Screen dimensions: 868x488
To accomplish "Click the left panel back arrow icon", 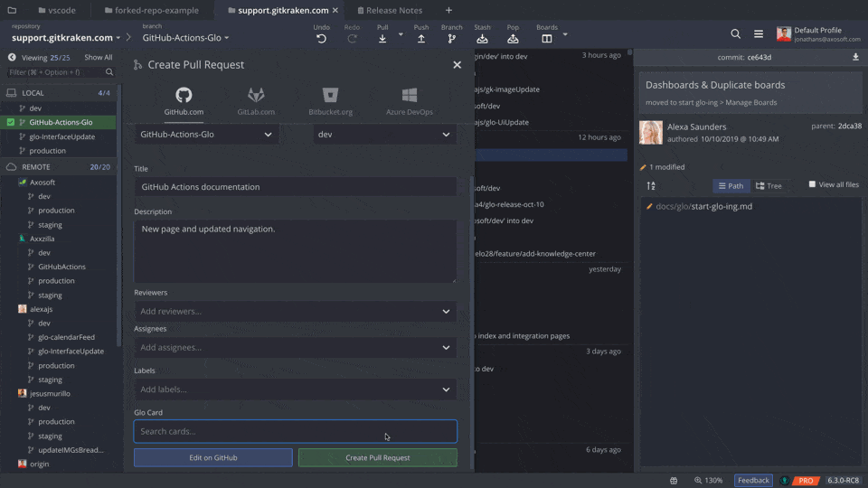I will (12, 57).
